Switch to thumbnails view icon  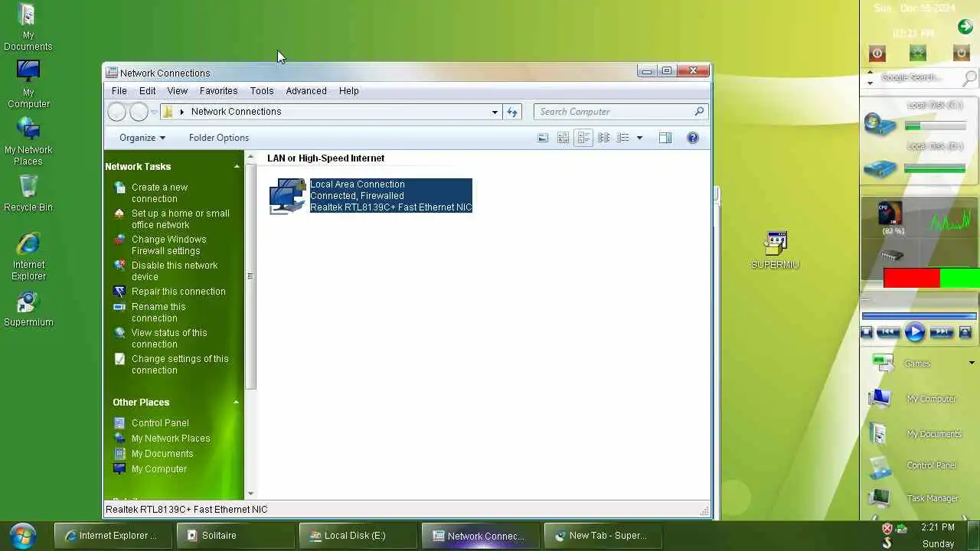[563, 138]
